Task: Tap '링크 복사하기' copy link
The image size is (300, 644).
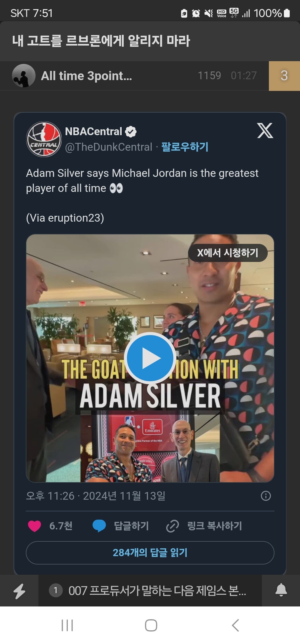Action: [x=214, y=526]
